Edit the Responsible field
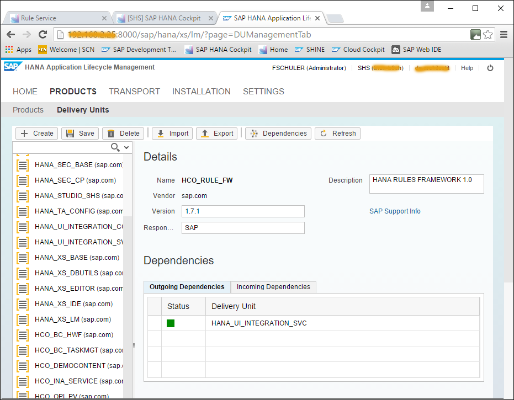The width and height of the screenshot is (514, 400). 243,228
